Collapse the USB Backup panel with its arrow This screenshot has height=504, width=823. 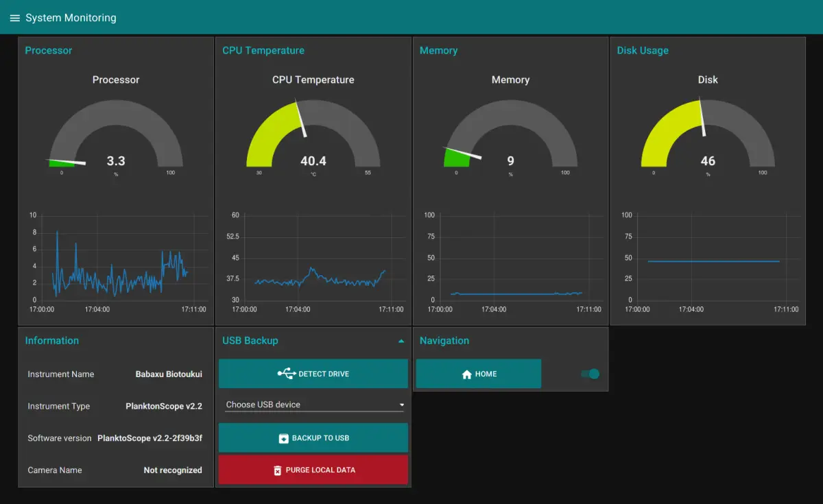click(x=401, y=340)
